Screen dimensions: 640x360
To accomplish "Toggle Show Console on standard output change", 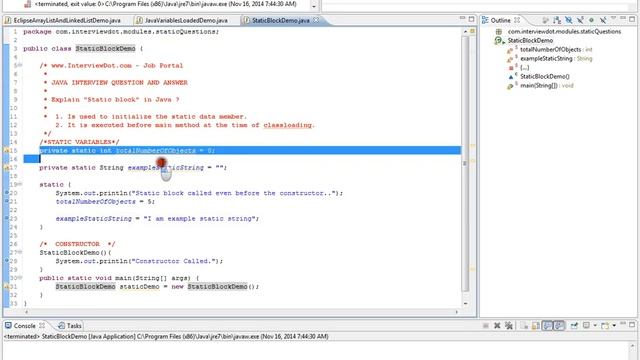I will pos(547,325).
